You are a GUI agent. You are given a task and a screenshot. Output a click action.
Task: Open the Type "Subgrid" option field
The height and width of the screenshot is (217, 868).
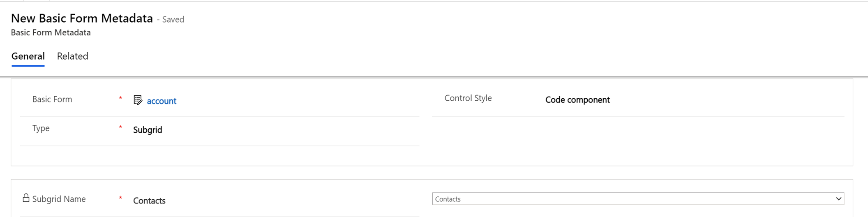click(x=148, y=130)
